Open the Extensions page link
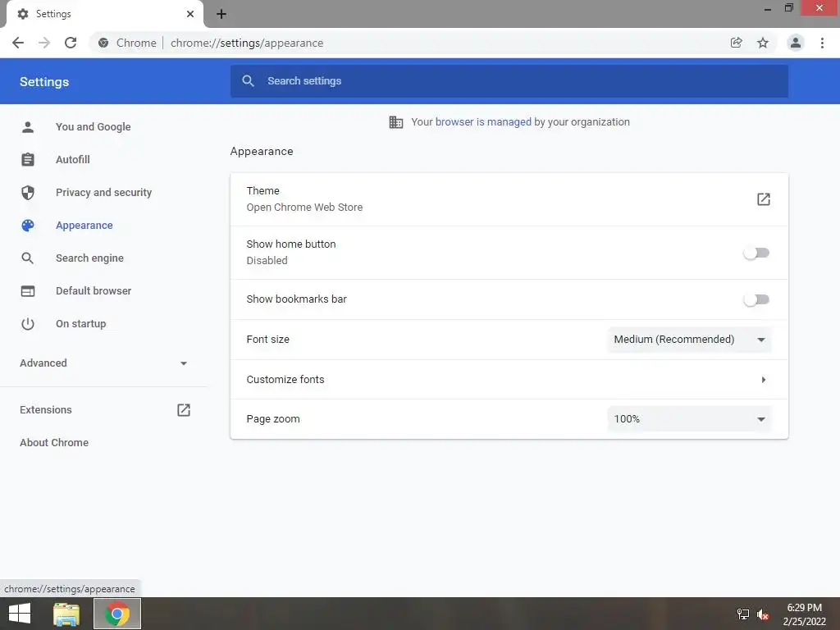Viewport: 840px width, 630px height. point(46,410)
